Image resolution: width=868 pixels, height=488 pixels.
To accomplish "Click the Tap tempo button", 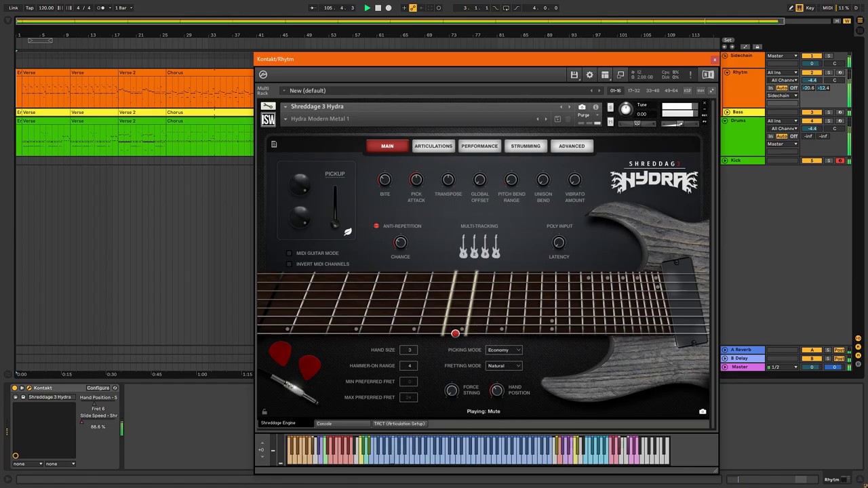I will (30, 8).
